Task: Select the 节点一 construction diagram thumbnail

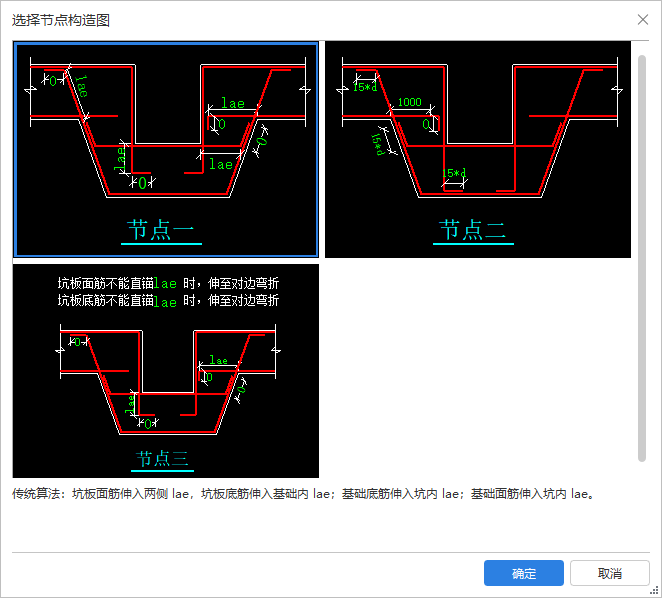Action: [x=166, y=150]
